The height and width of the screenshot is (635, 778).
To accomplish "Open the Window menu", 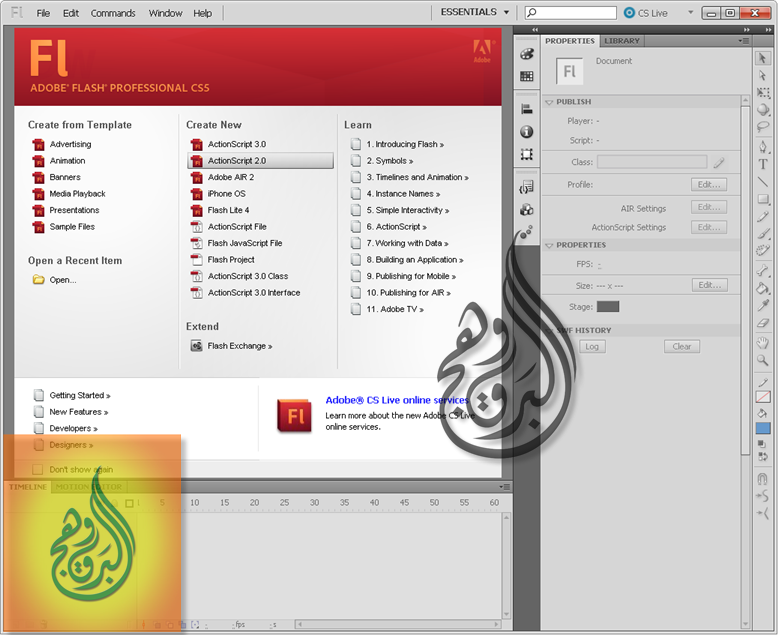I will coord(165,13).
